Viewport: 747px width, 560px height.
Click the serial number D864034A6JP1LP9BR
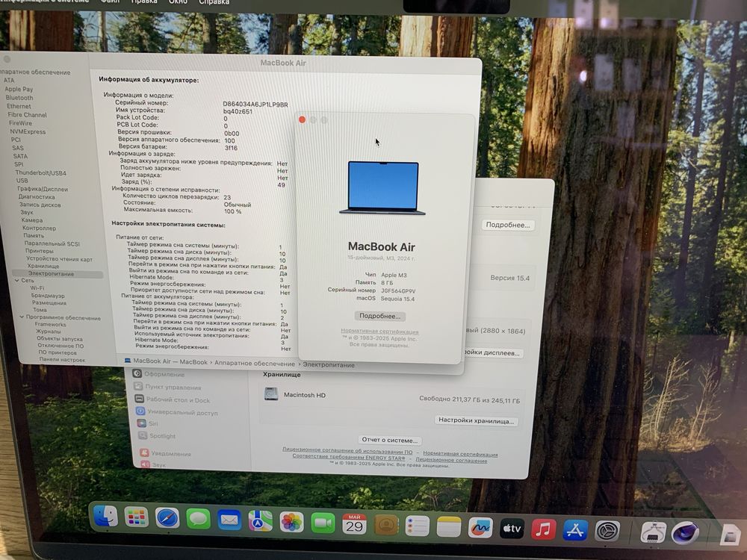[x=255, y=105]
